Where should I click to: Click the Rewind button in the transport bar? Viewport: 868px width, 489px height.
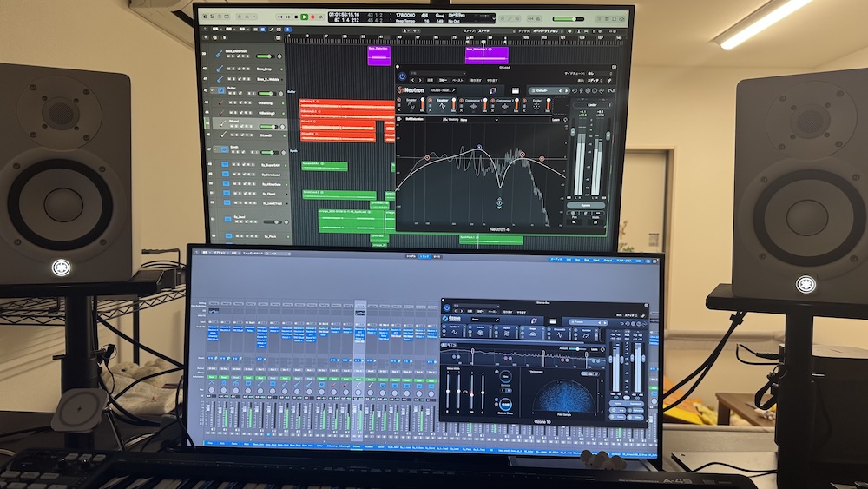[280, 17]
